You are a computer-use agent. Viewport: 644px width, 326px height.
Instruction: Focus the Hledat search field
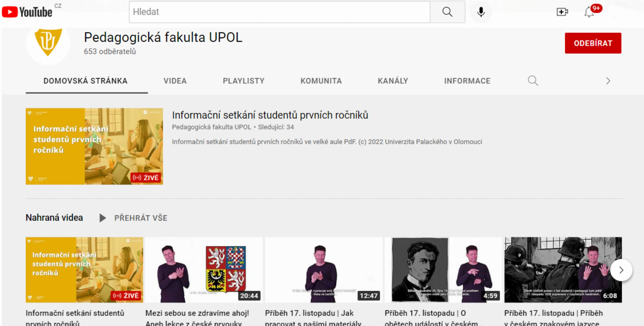point(279,12)
